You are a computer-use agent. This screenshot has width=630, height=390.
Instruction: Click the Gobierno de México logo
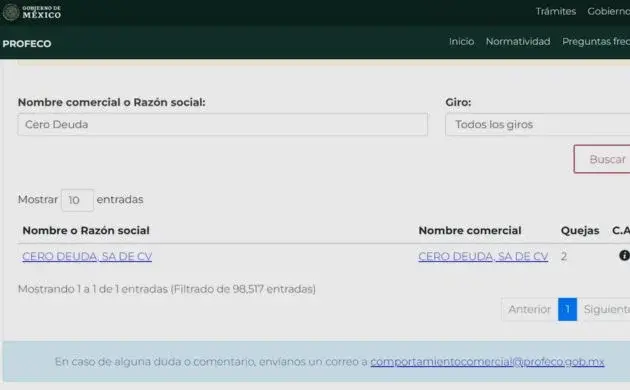32,12
